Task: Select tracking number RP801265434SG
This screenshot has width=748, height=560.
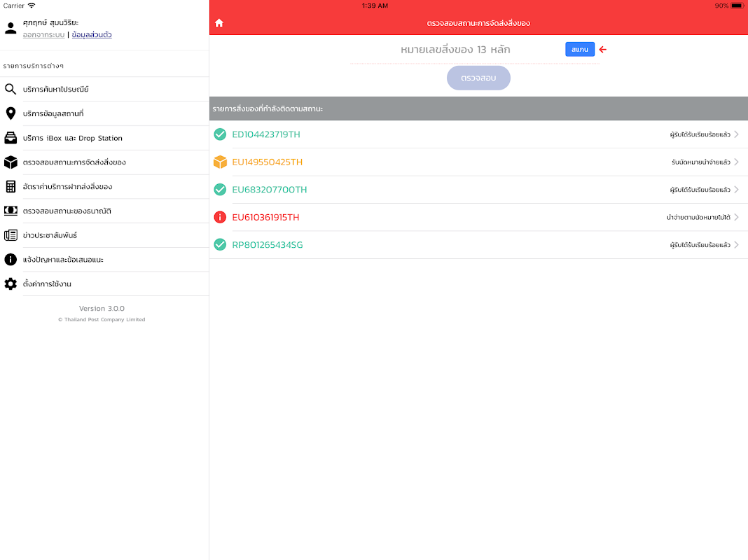Action: pyautogui.click(x=267, y=245)
